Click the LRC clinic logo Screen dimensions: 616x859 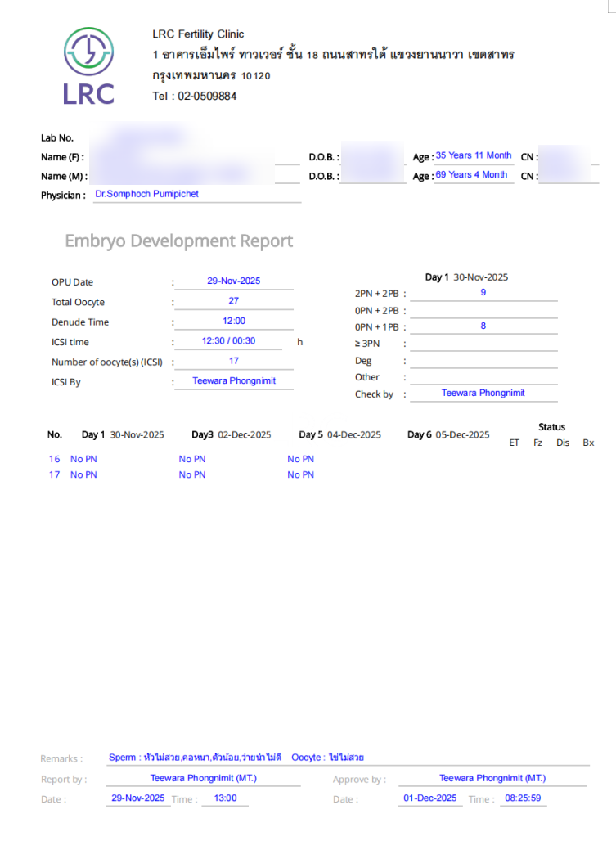[x=89, y=65]
